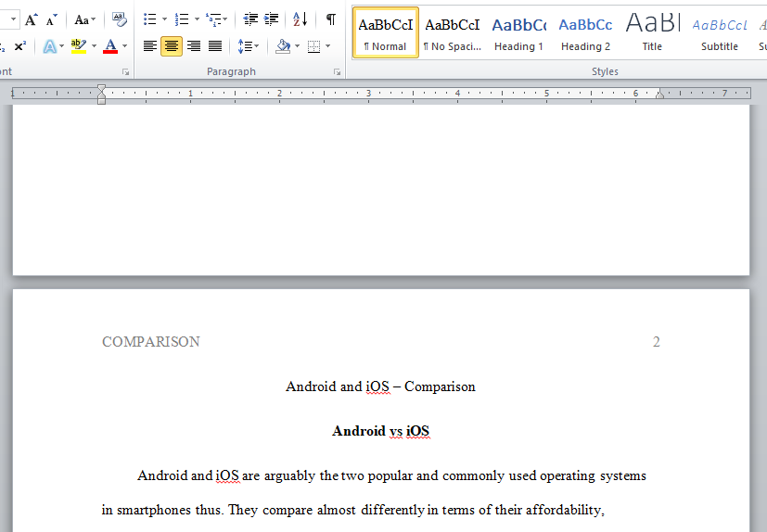Apply the No Spacing style
Screen dimensions: 767x532
coord(453,32)
